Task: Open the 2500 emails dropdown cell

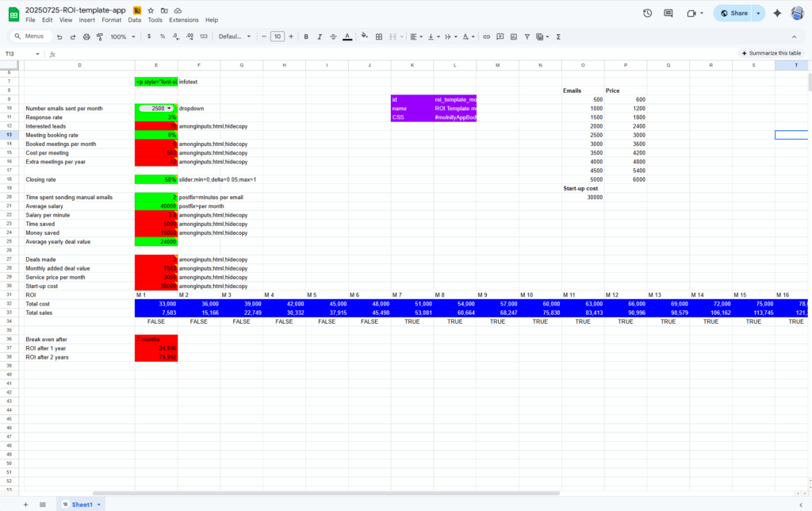Action: tap(156, 109)
